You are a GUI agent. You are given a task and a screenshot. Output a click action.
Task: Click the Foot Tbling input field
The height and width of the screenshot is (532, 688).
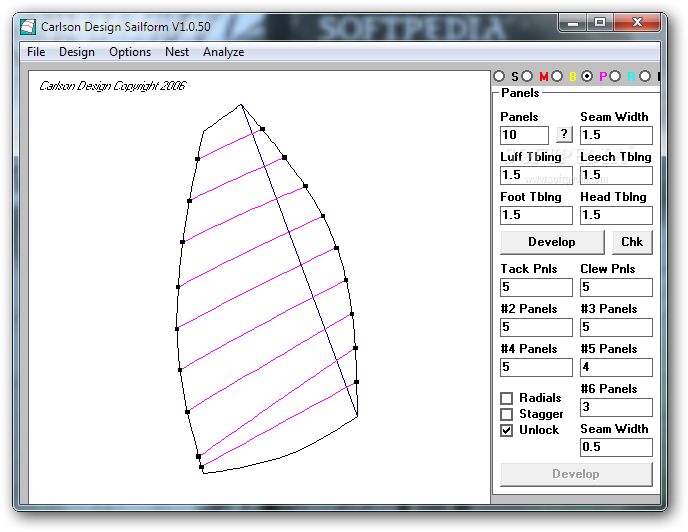click(536, 215)
